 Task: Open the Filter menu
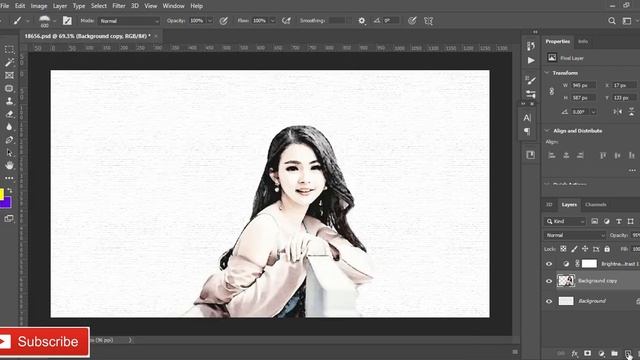click(119, 6)
